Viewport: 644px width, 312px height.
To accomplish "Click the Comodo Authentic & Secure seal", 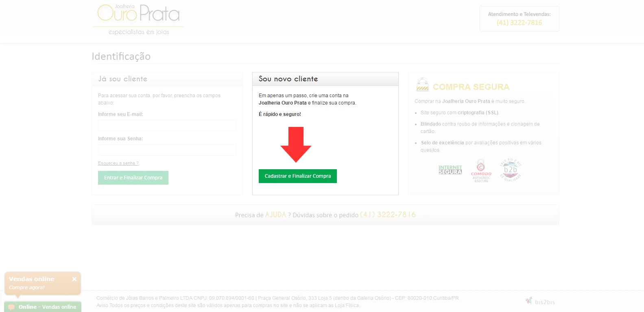I will (481, 171).
